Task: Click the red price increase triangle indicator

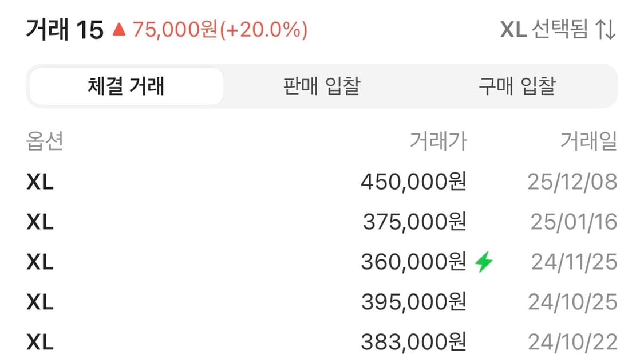Action: tap(118, 29)
